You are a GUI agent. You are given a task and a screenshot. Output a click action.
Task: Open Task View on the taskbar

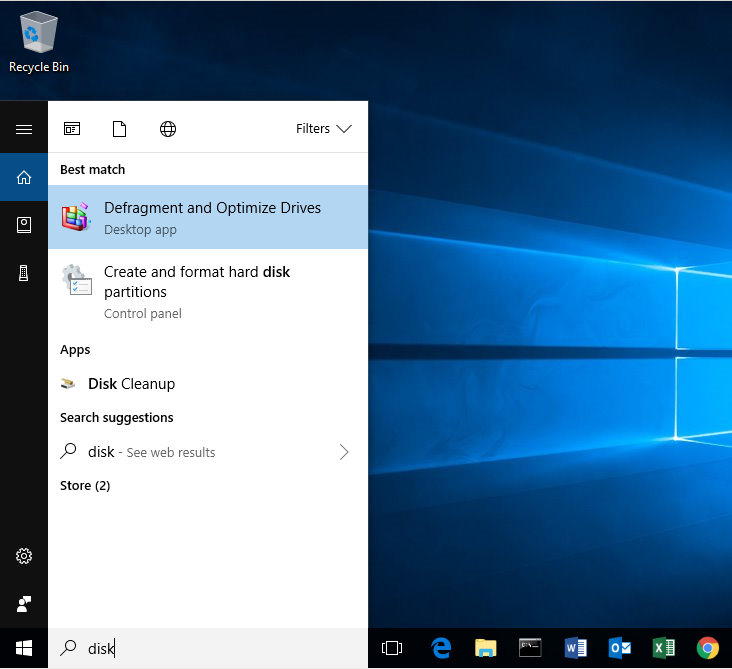392,648
